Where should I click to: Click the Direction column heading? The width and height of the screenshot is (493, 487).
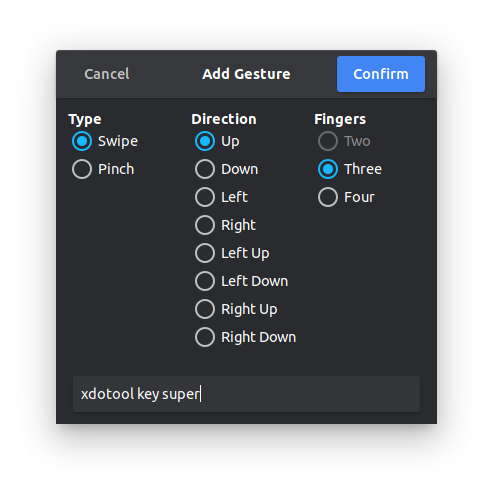(x=224, y=119)
